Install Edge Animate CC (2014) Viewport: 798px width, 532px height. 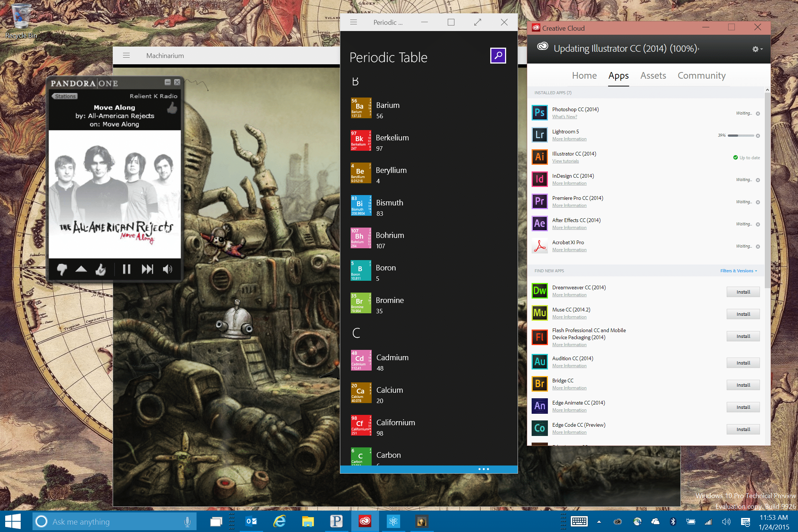pos(743,407)
